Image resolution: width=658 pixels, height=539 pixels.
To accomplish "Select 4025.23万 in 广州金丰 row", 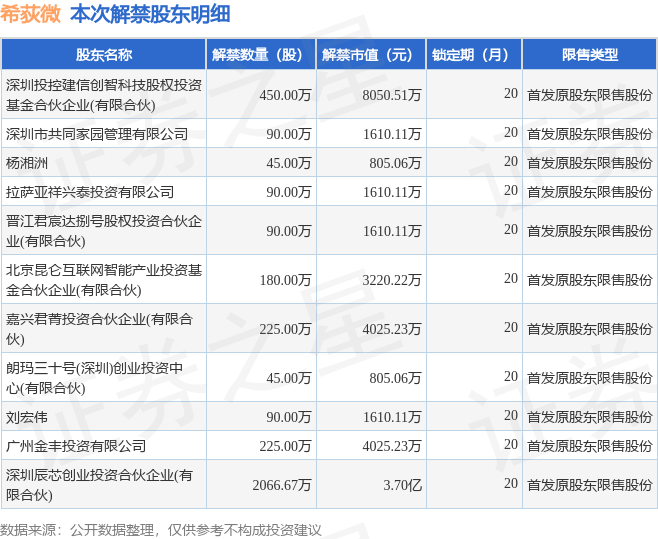I will click(x=392, y=446).
